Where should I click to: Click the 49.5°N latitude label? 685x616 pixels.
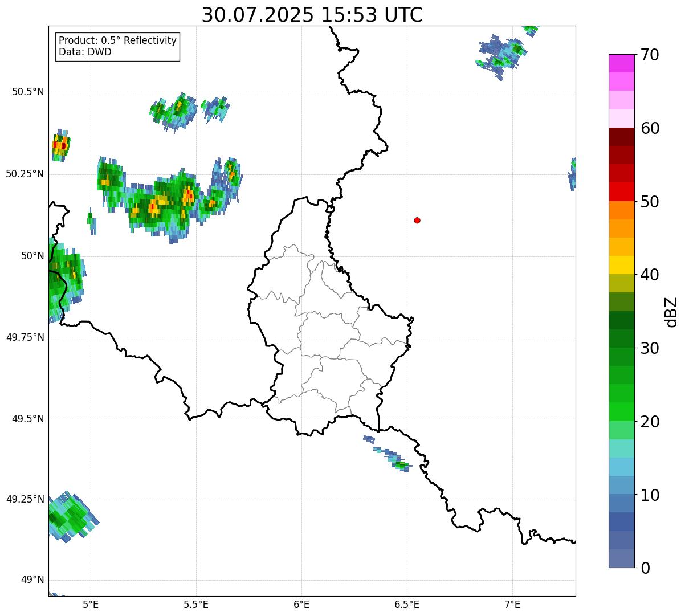[x=27, y=419]
